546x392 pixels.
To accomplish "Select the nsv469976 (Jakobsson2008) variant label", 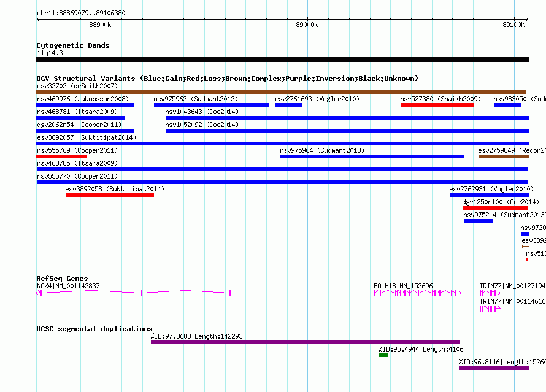I will 83,99.
